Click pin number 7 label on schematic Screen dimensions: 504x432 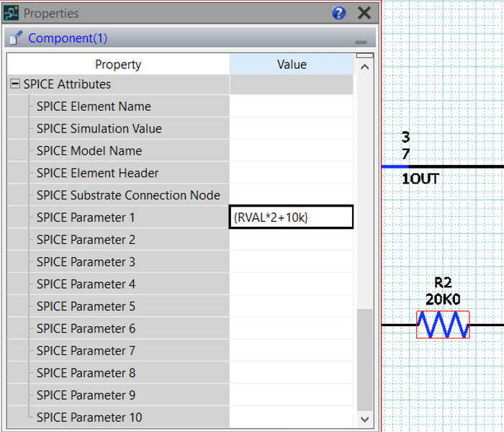(x=405, y=154)
